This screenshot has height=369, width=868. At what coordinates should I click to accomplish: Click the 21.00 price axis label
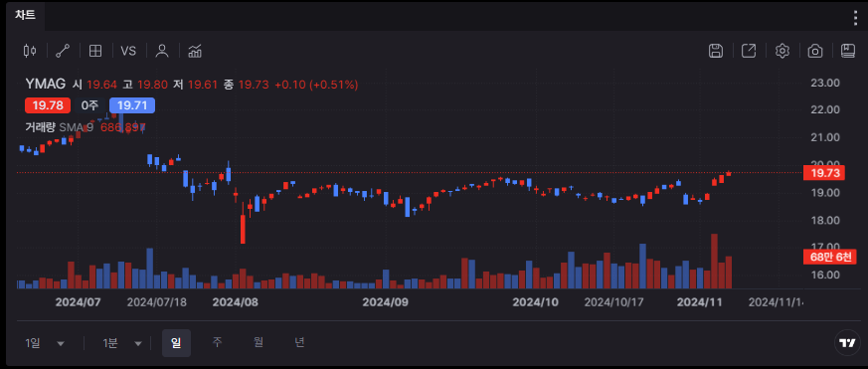(x=825, y=137)
